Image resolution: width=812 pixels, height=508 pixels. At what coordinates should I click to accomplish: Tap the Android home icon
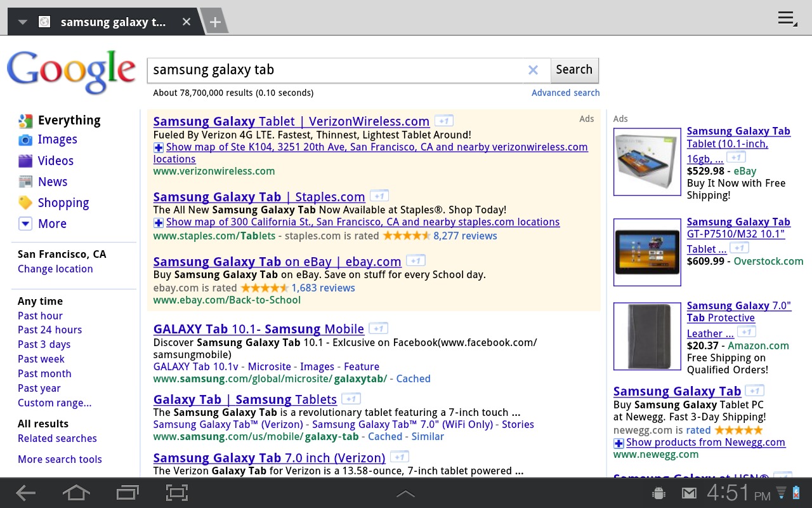click(75, 493)
